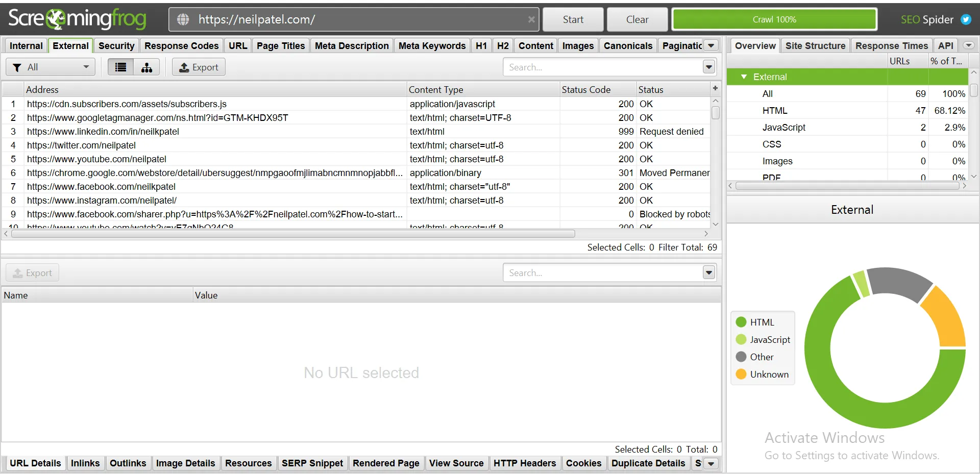Open the Response Codes tab
This screenshot has width=980, height=474.
click(181, 46)
